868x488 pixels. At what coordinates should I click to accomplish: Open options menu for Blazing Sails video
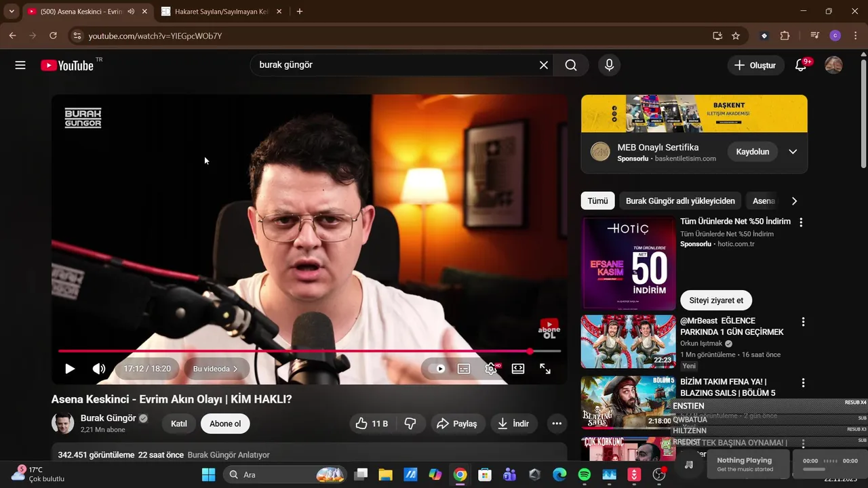[804, 383]
